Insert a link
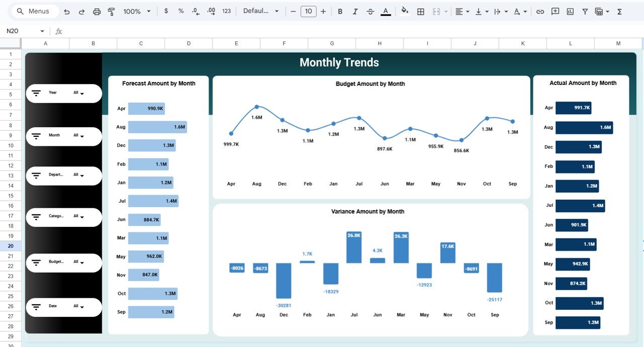The width and height of the screenshot is (644, 347). click(x=540, y=11)
